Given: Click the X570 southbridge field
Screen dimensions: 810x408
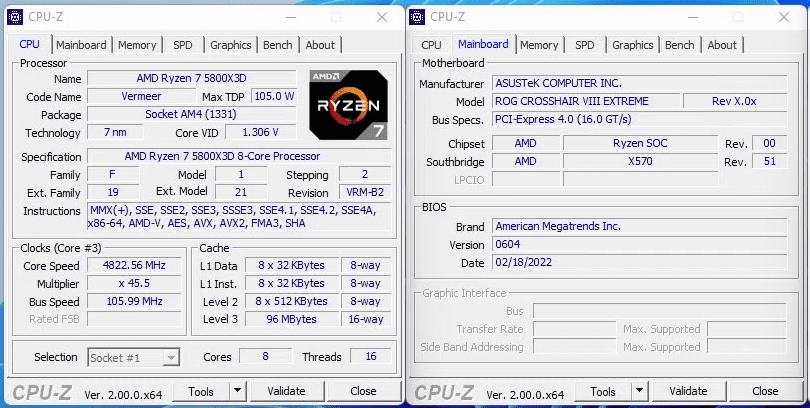Looking at the screenshot, I should point(640,162).
